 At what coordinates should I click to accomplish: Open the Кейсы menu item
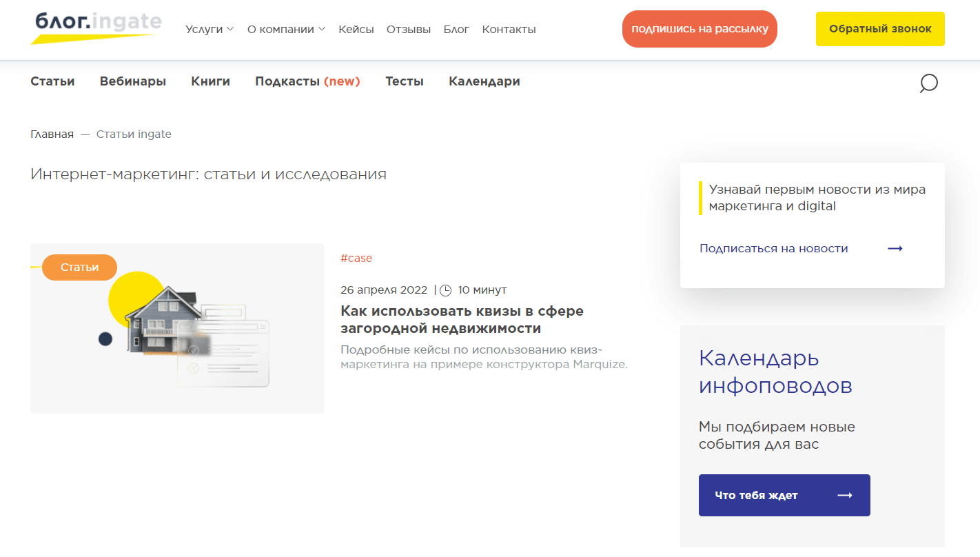(x=356, y=29)
